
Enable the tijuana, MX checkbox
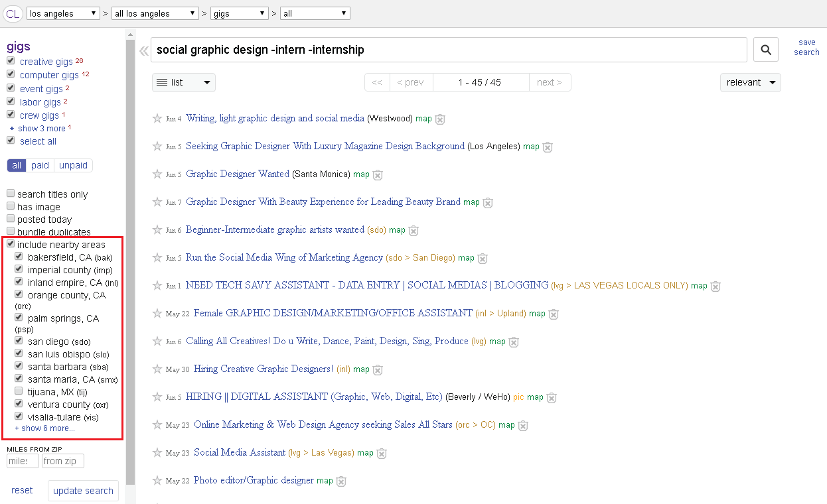point(19,392)
